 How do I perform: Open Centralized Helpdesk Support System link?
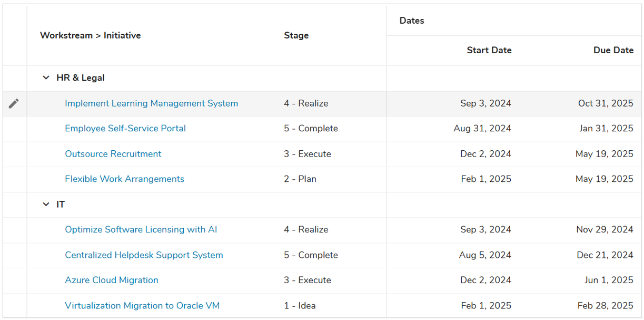tap(144, 255)
